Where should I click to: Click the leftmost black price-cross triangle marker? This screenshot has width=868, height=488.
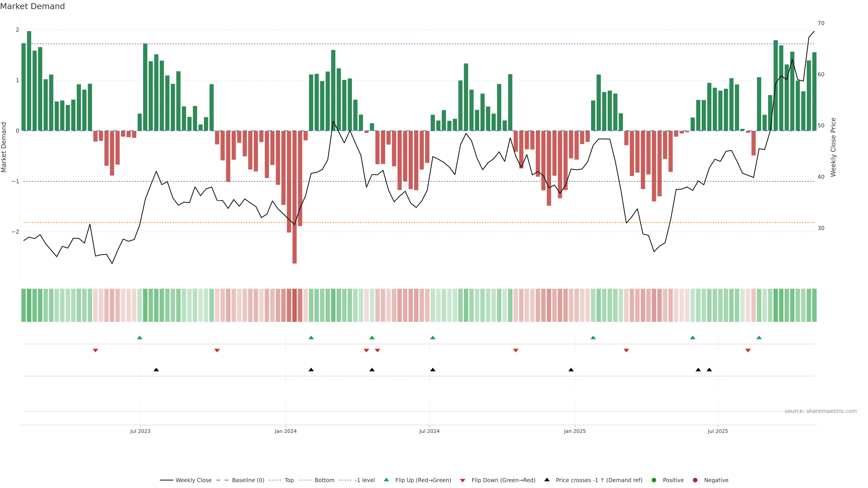tap(156, 370)
